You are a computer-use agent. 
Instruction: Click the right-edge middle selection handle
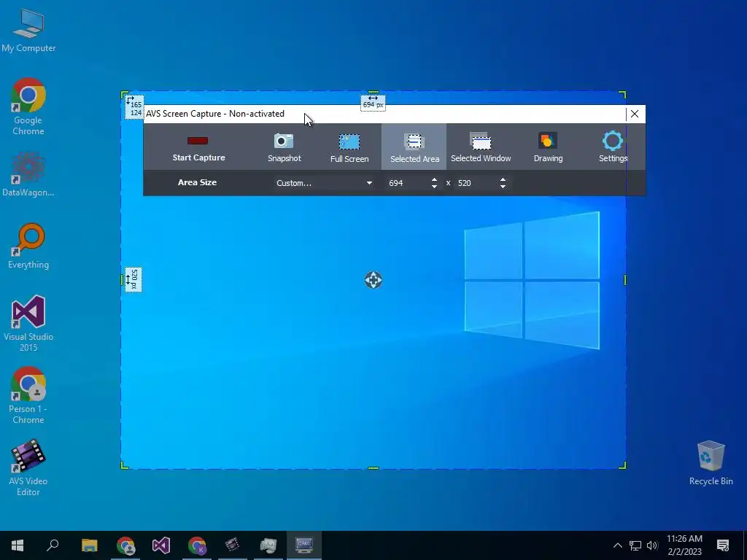click(x=624, y=280)
